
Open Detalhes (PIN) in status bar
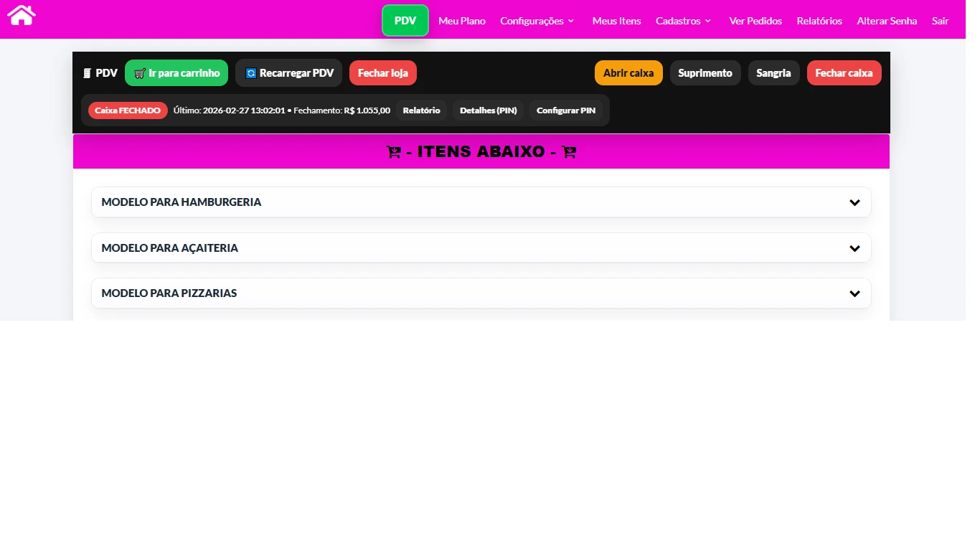(x=488, y=110)
